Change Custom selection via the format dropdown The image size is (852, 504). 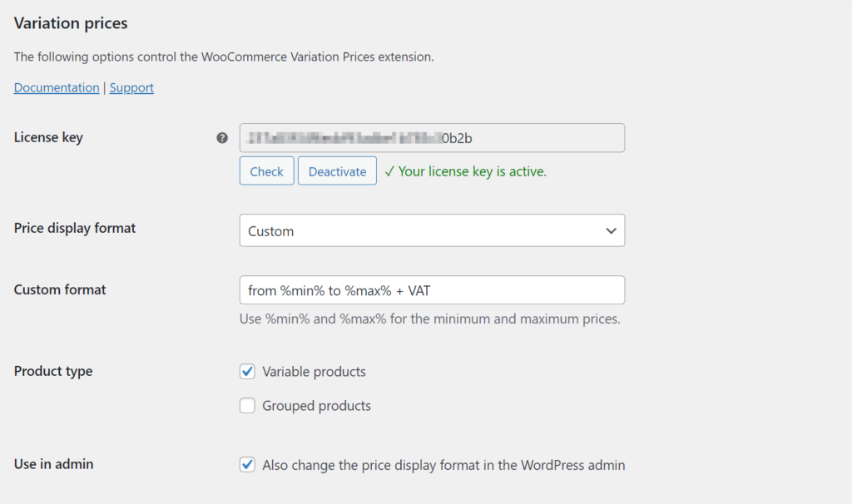point(432,230)
